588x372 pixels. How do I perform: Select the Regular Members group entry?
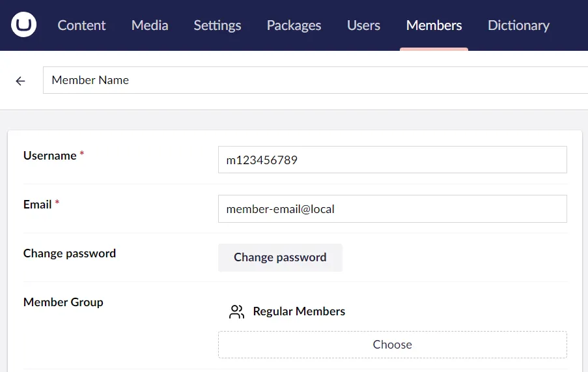click(x=299, y=311)
